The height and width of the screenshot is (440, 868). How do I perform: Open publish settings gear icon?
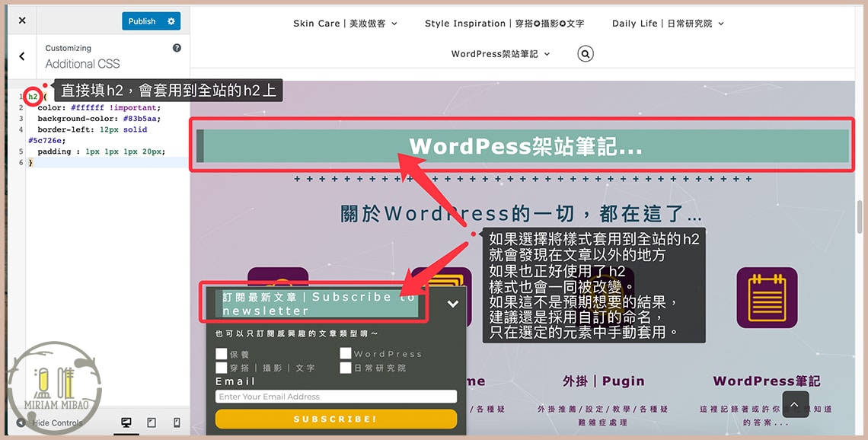[171, 21]
